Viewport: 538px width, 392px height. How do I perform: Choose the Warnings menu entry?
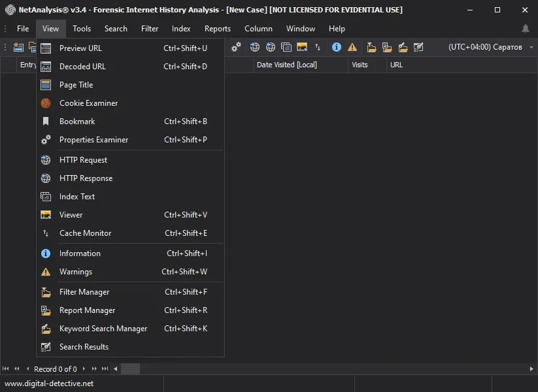point(130,272)
